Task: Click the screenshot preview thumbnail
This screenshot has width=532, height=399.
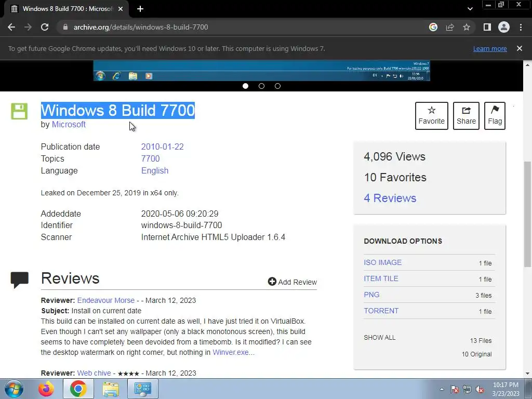Action: coord(262,71)
